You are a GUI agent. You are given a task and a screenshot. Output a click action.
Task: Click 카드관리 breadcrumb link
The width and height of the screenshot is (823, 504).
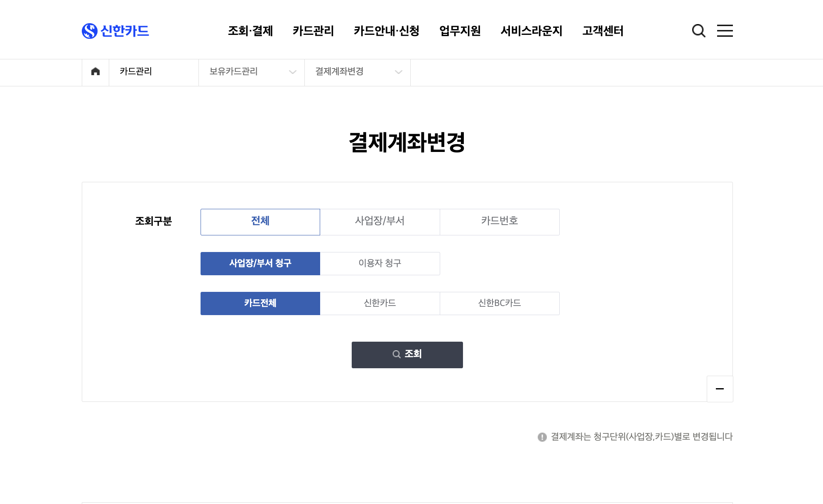click(136, 71)
